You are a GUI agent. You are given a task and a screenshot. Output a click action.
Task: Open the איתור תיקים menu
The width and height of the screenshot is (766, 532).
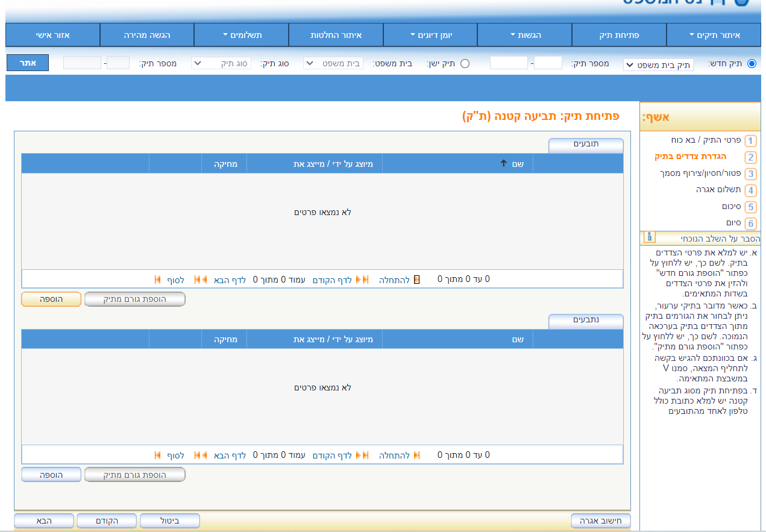(x=715, y=36)
